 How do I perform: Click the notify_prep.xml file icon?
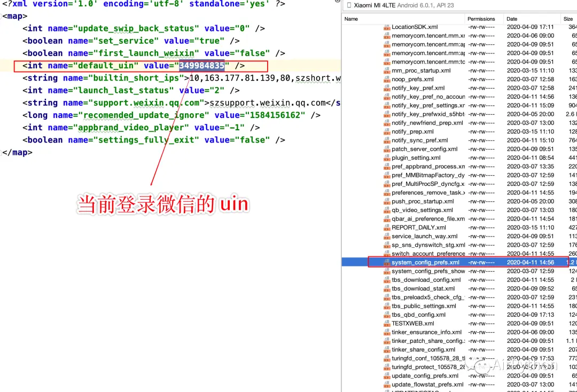(386, 132)
